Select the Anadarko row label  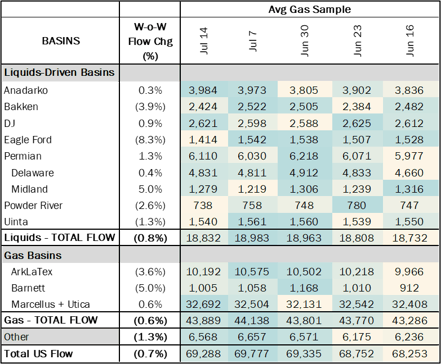click(x=26, y=90)
